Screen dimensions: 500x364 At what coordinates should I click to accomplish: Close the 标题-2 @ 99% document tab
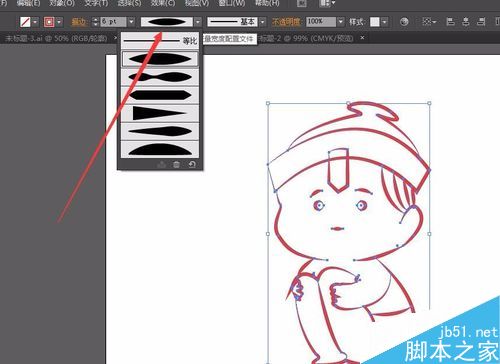click(362, 38)
